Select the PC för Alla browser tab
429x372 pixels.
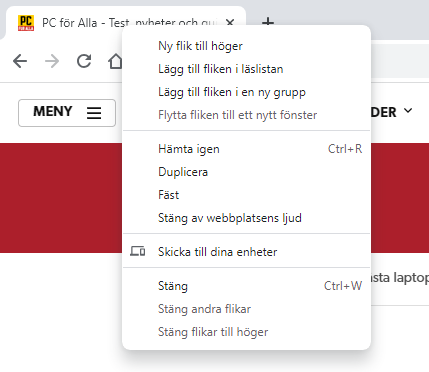tap(126, 23)
